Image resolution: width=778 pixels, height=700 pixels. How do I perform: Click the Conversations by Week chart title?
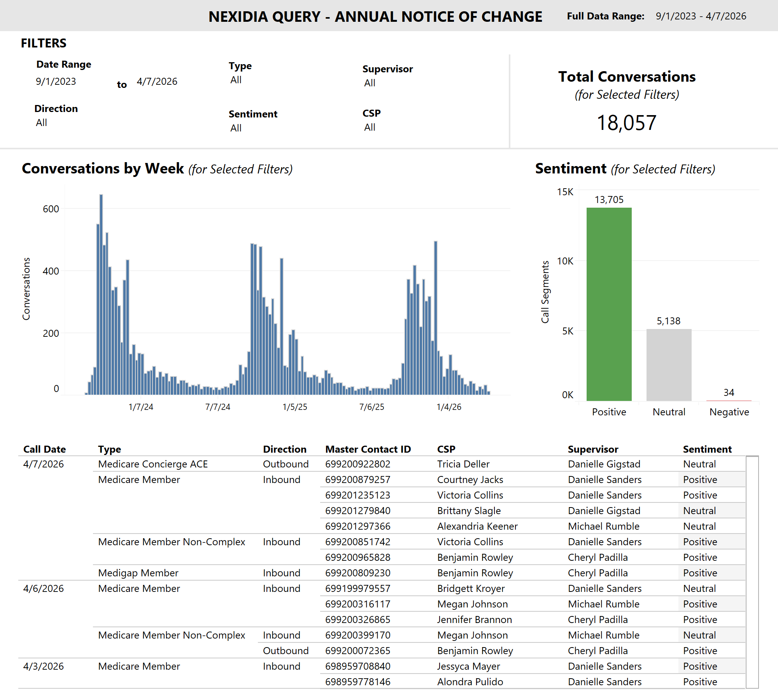pyautogui.click(x=103, y=168)
